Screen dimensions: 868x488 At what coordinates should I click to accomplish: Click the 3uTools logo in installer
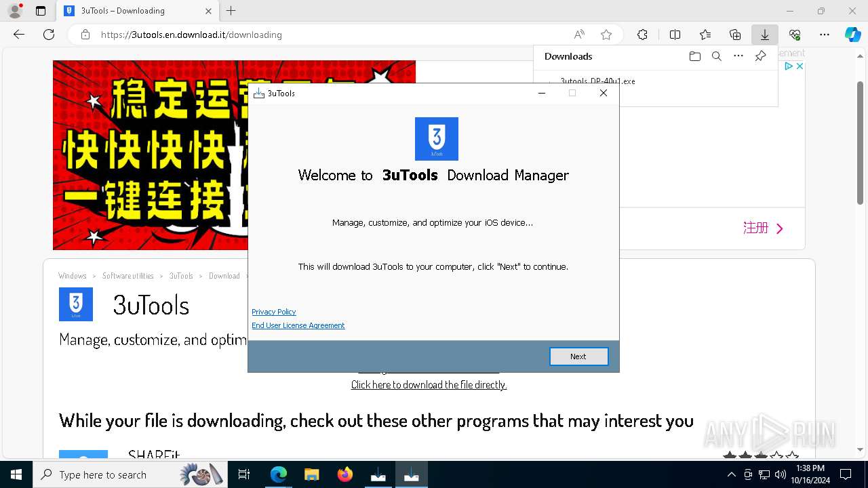click(437, 139)
